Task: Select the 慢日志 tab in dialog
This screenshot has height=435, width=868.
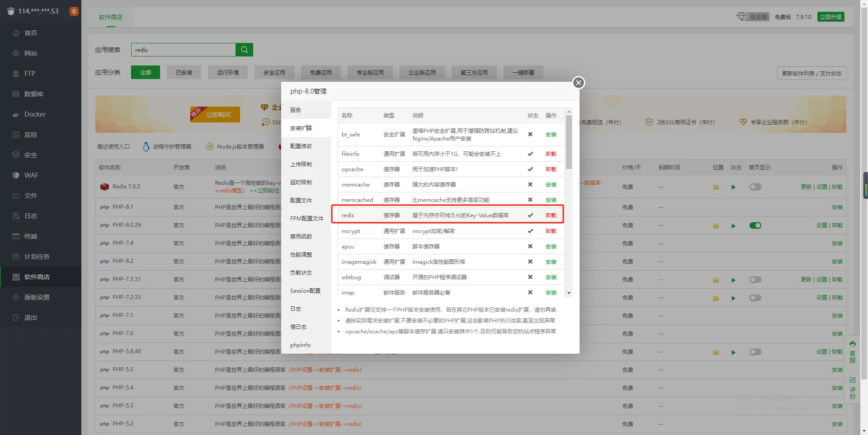Action: (306, 327)
